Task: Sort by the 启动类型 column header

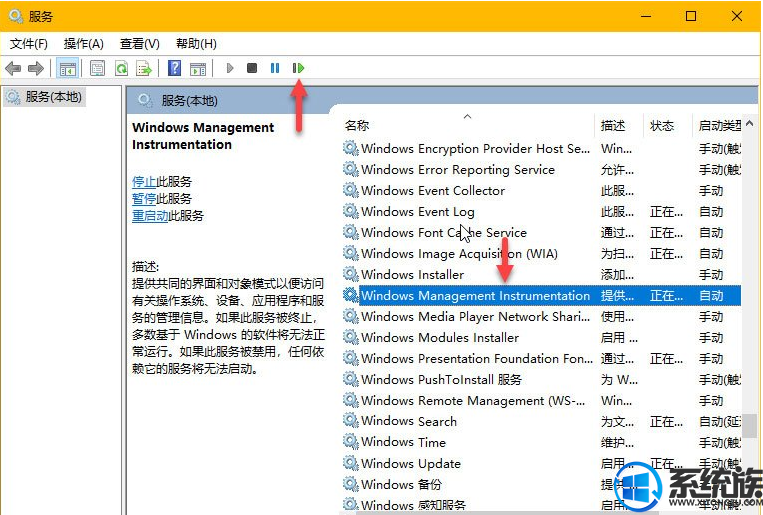Action: (717, 126)
